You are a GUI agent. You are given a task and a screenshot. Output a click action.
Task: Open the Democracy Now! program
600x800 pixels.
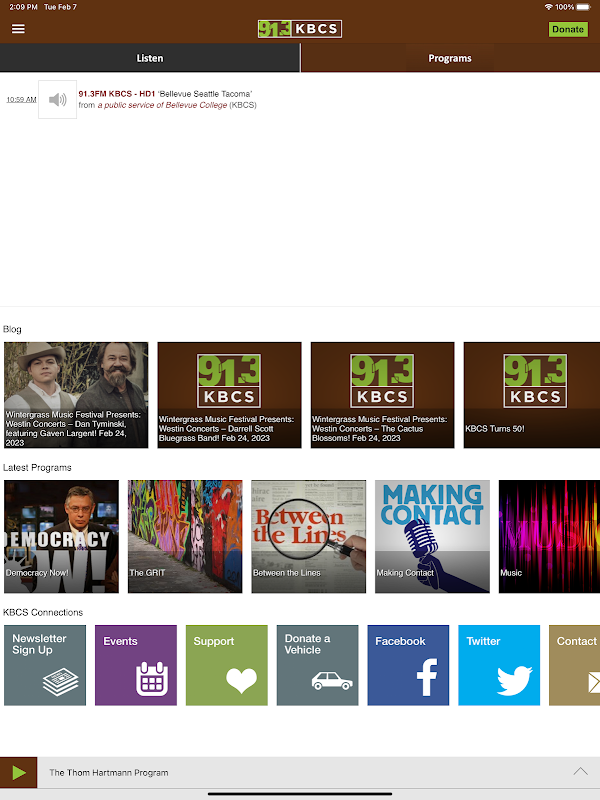tap(61, 536)
